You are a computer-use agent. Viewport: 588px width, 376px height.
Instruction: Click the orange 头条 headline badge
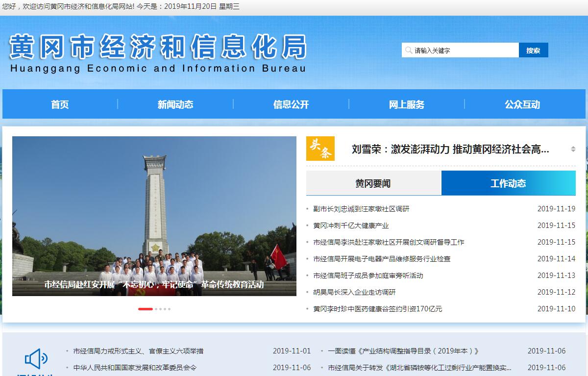tap(320, 149)
